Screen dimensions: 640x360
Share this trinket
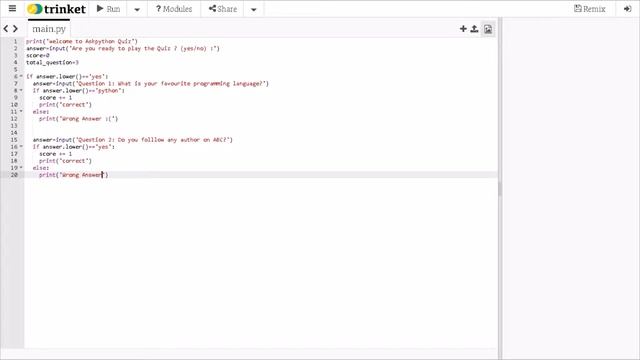[x=222, y=9]
